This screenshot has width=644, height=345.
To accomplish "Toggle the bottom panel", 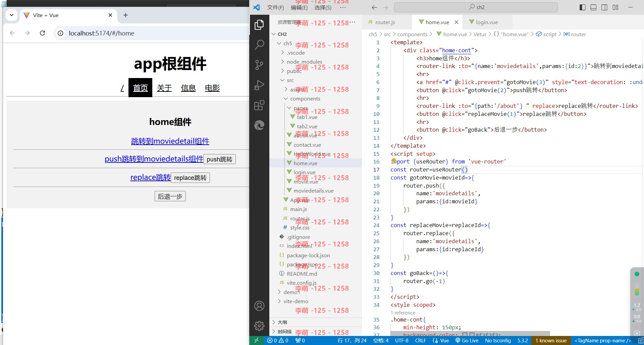I will 593,7.
